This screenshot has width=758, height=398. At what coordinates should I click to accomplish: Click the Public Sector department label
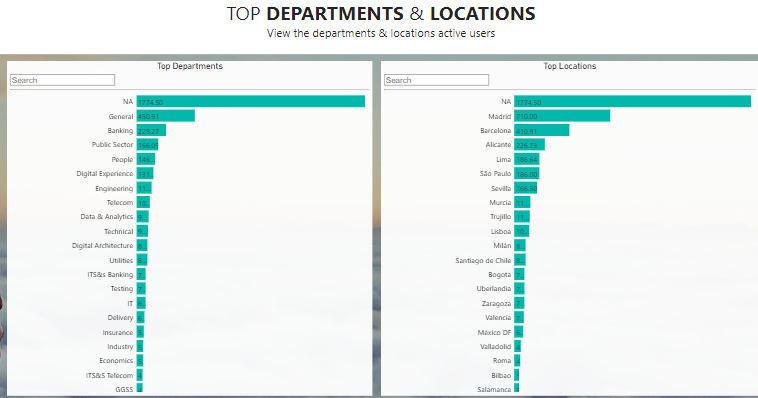(x=112, y=145)
